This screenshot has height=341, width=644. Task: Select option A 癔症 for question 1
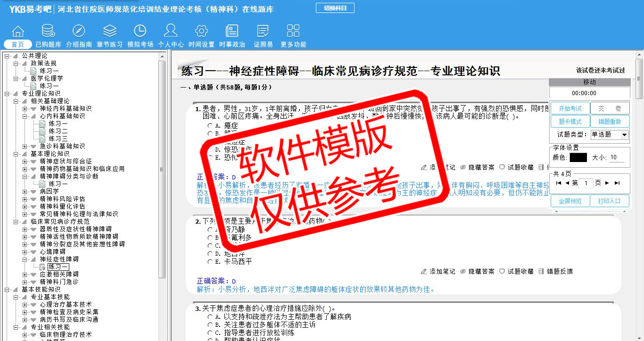tap(210, 126)
